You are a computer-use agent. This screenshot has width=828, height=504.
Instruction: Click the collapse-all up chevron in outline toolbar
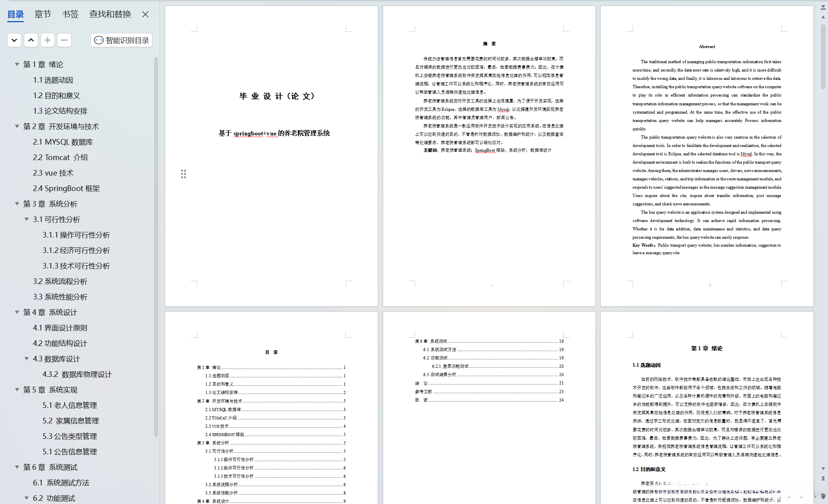pyautogui.click(x=31, y=40)
